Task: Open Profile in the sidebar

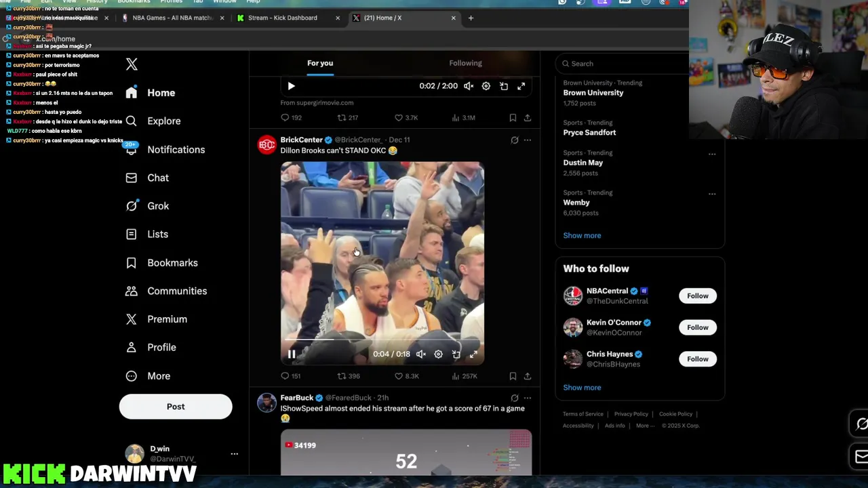Action: point(151,348)
